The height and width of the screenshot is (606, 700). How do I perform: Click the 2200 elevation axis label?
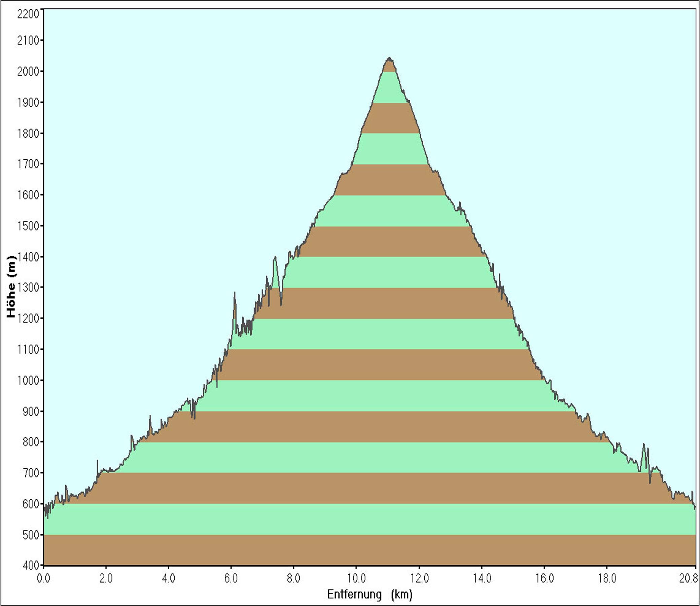point(28,14)
